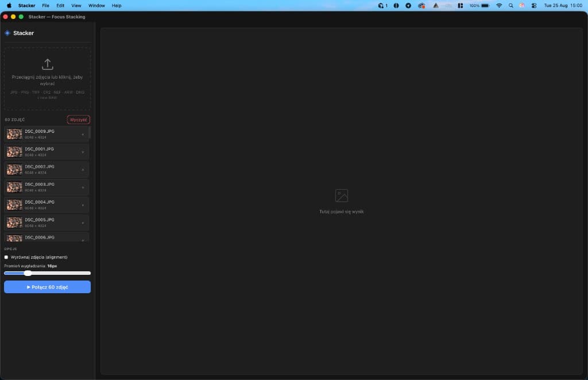This screenshot has height=380, width=588.
Task: Click the blue Stacker logo icon in the sidebar
Action: (x=7, y=33)
